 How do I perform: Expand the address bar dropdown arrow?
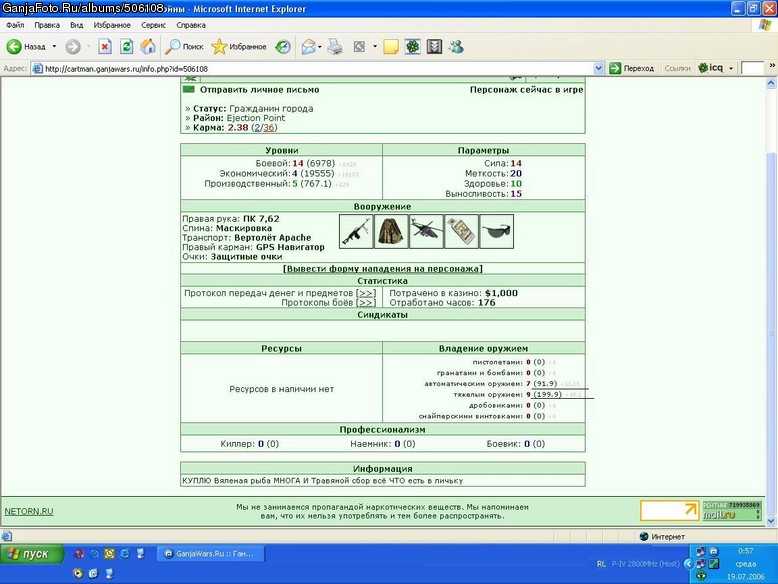click(598, 68)
